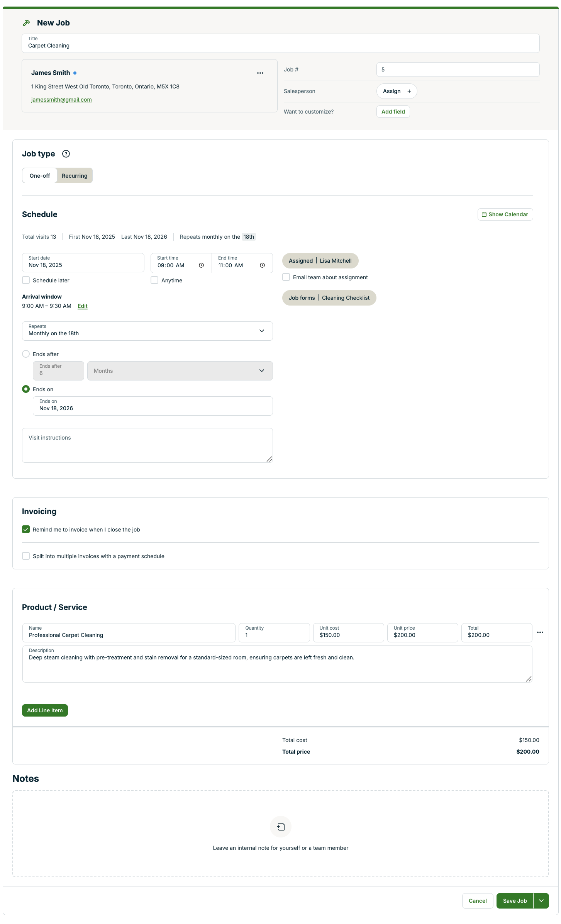Open the James Smith client options menu
The height and width of the screenshot is (924, 561).
pyautogui.click(x=260, y=73)
